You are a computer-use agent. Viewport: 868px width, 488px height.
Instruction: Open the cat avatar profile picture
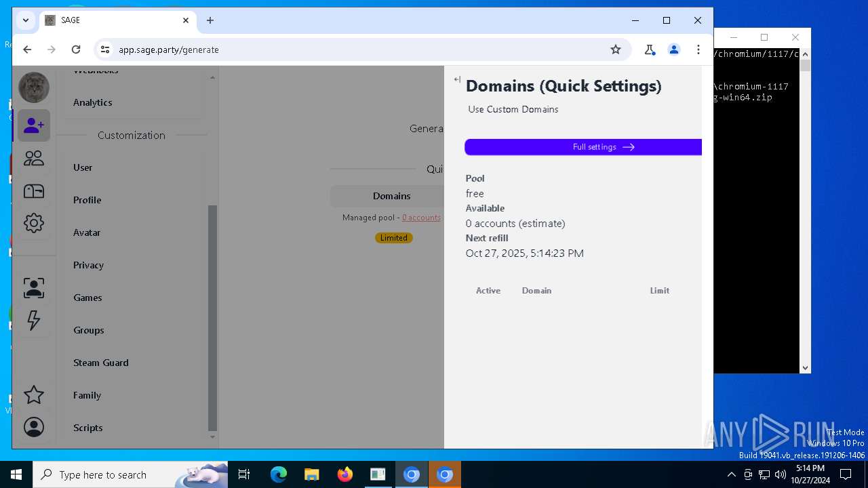coord(34,87)
